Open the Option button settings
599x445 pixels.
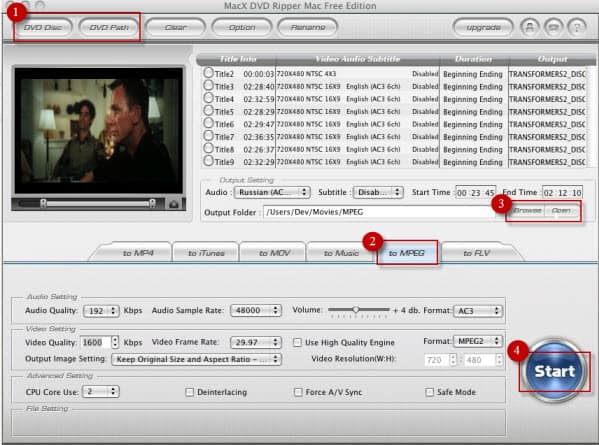pyautogui.click(x=242, y=27)
